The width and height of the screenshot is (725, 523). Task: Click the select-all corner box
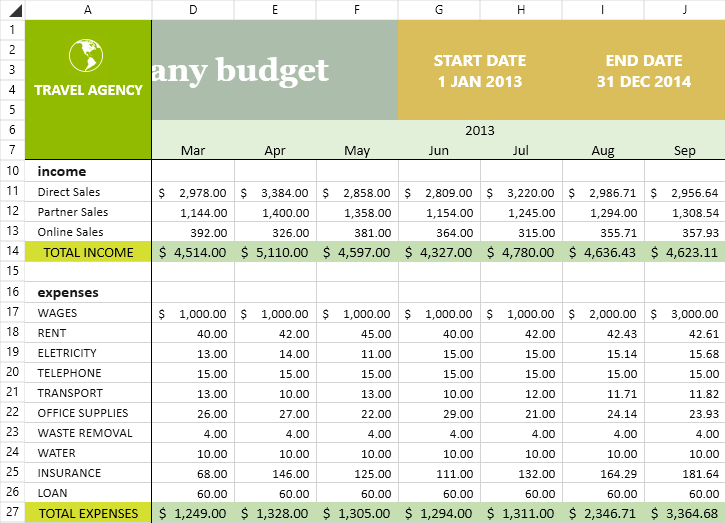(x=12, y=9)
